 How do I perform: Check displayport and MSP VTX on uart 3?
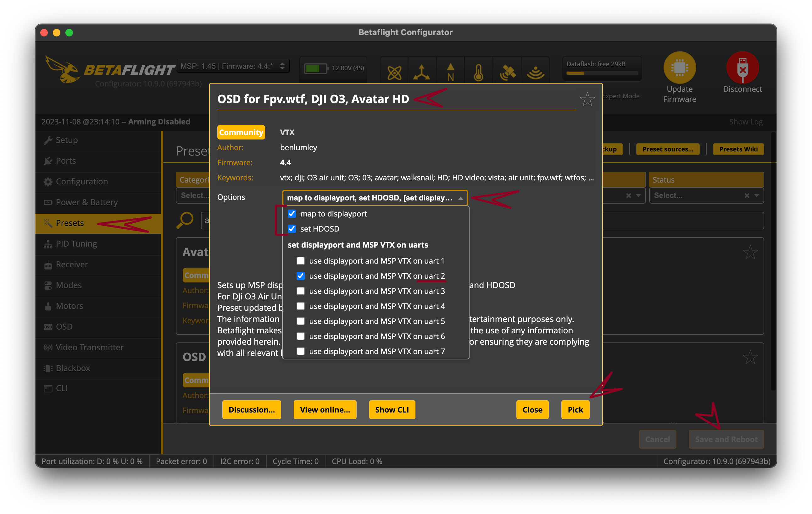pos(300,291)
